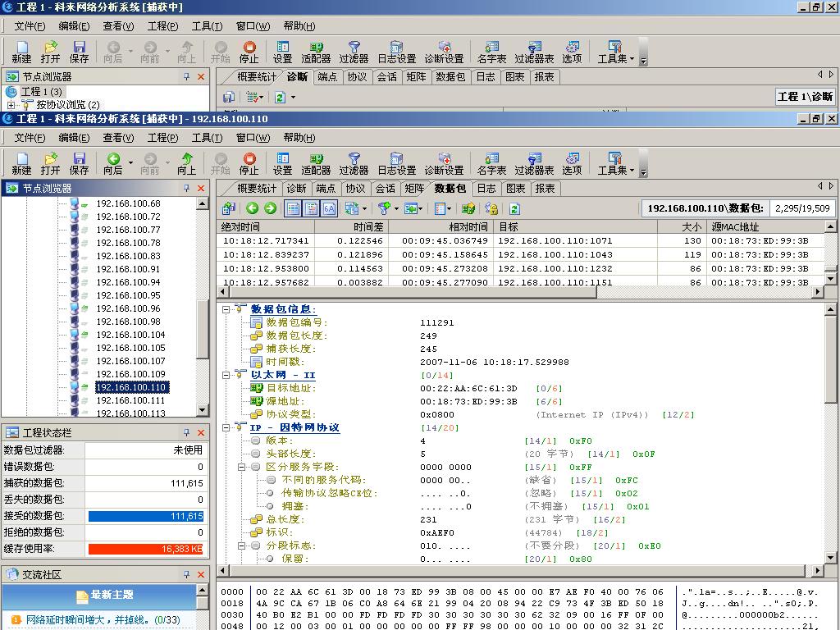Image resolution: width=840 pixels, height=630 pixels.
Task: Collapse the 区分服务字段 tree node
Action: point(242,467)
